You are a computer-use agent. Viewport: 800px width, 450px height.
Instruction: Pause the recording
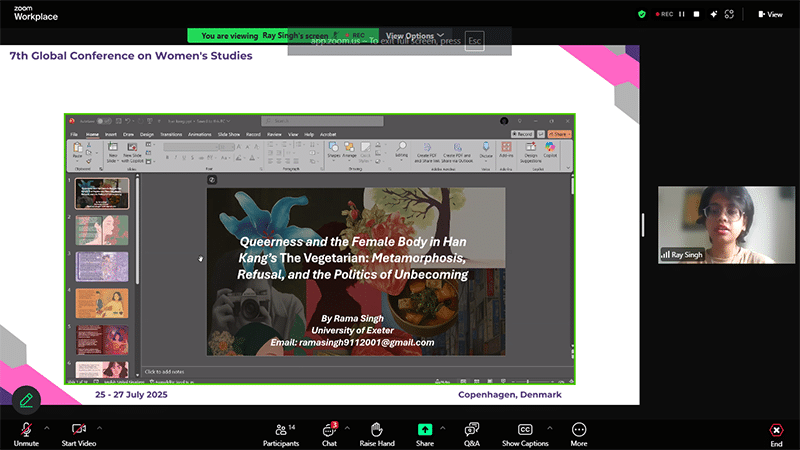click(x=683, y=14)
